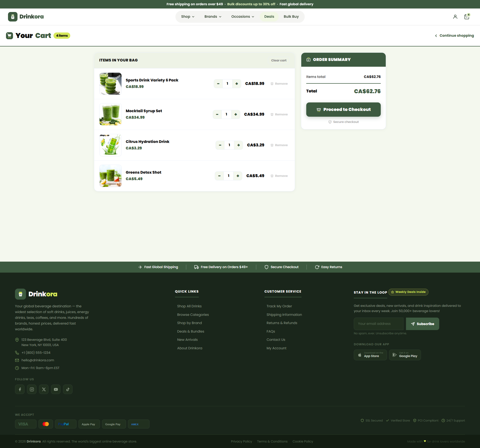Screen dimensions: 480x448
Task: Click the Subscribe button
Action: pos(422,324)
